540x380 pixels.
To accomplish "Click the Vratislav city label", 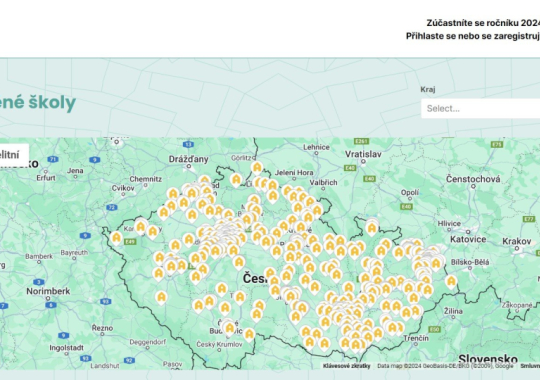I will pyautogui.click(x=363, y=154).
